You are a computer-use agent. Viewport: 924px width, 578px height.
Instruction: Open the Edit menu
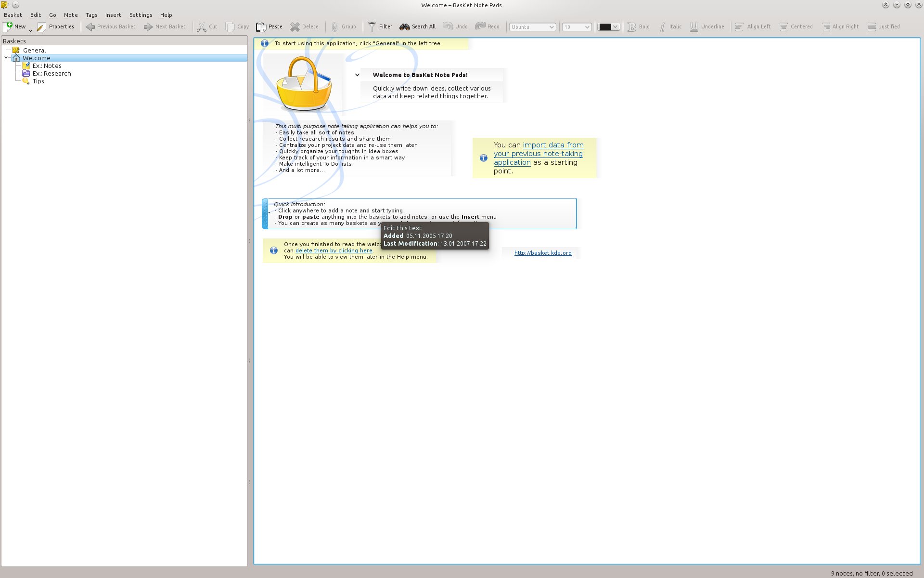click(36, 15)
